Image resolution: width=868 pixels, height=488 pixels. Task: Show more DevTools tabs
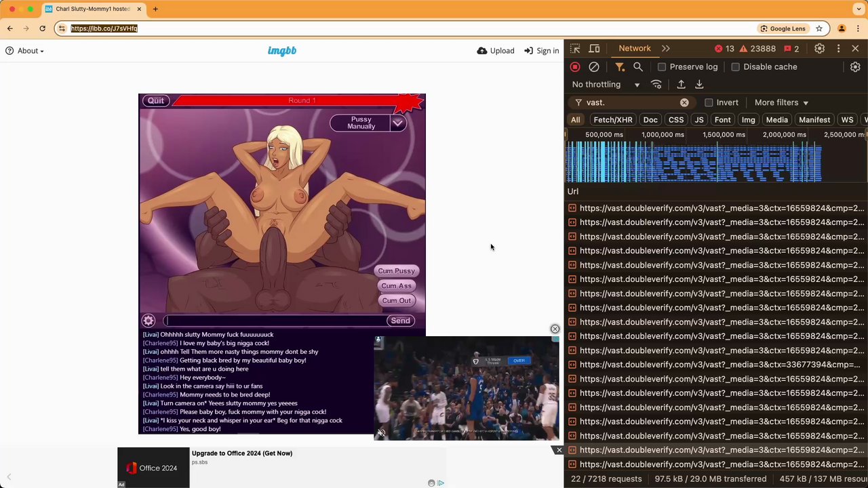click(666, 49)
